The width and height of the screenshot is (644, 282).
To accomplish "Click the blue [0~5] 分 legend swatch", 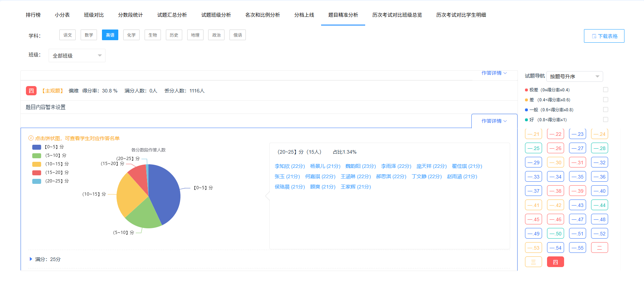I will [x=37, y=147].
